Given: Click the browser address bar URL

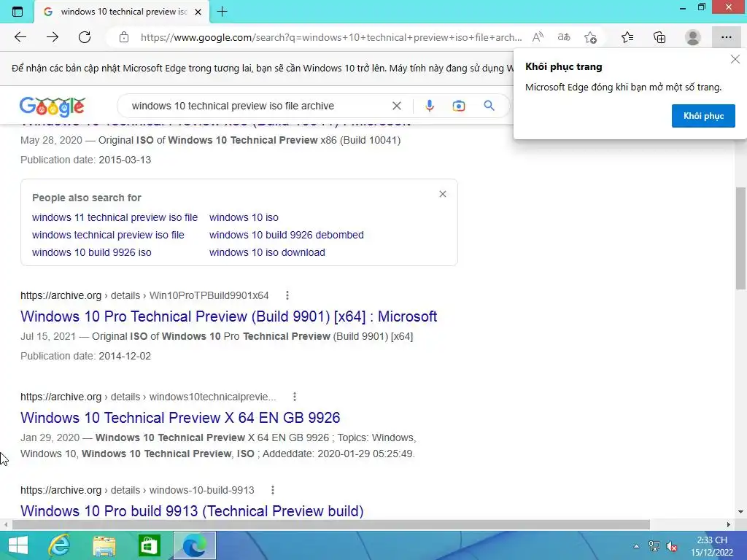Looking at the screenshot, I should click(x=331, y=37).
